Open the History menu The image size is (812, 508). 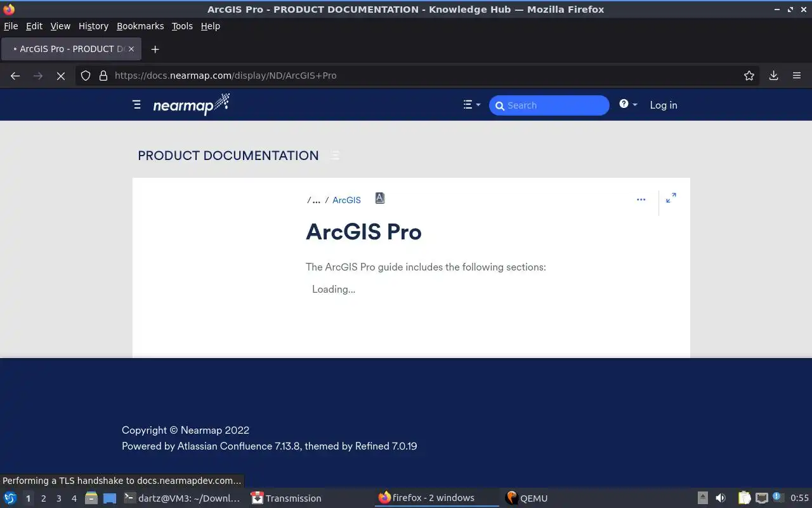click(93, 26)
